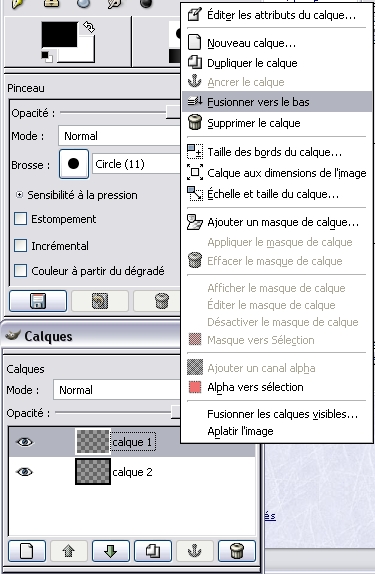Screen dimensions: 375x574
Task: Select calque 2 thumbnail in layer list
Action: [93, 472]
